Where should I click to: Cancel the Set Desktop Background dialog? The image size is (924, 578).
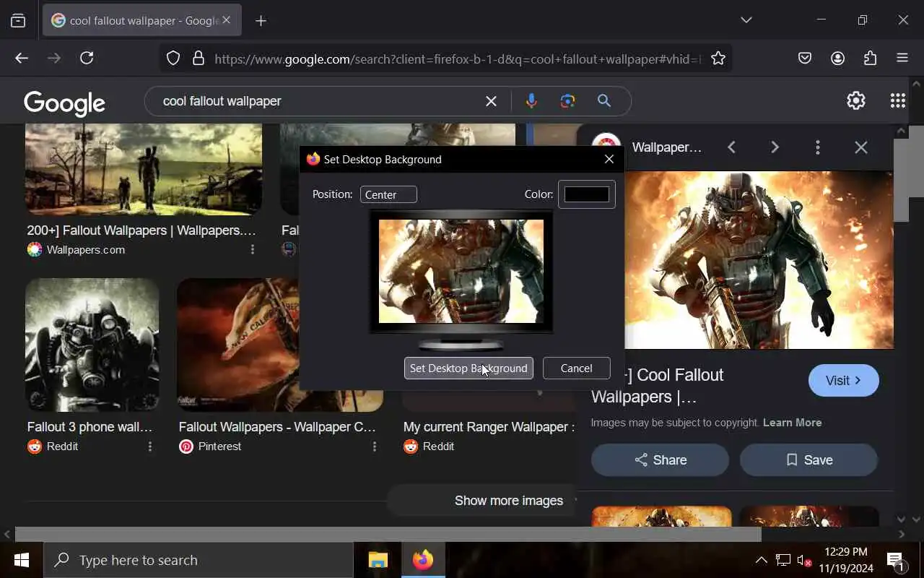576,368
